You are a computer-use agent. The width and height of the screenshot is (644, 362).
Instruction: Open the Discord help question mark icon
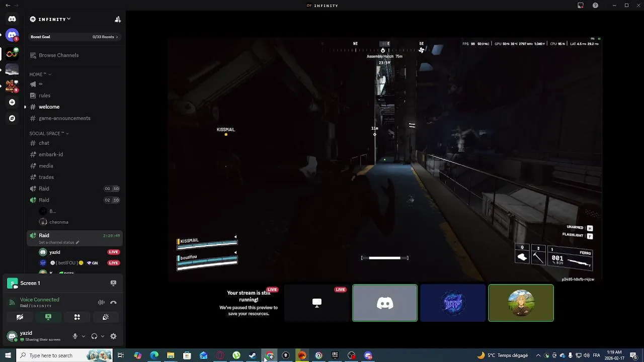coord(596,6)
